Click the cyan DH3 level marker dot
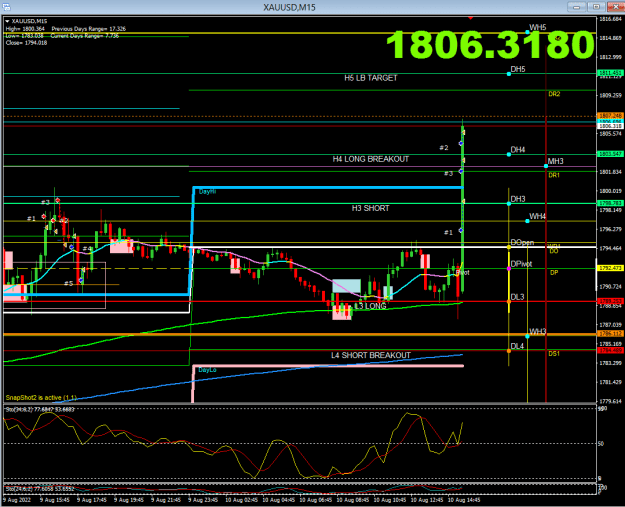The width and height of the screenshot is (625, 507). click(x=509, y=204)
